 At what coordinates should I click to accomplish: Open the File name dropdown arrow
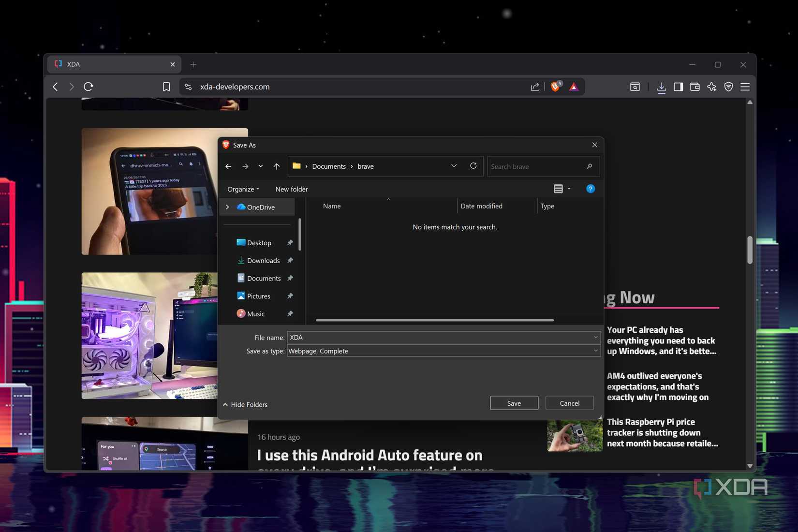click(x=596, y=338)
